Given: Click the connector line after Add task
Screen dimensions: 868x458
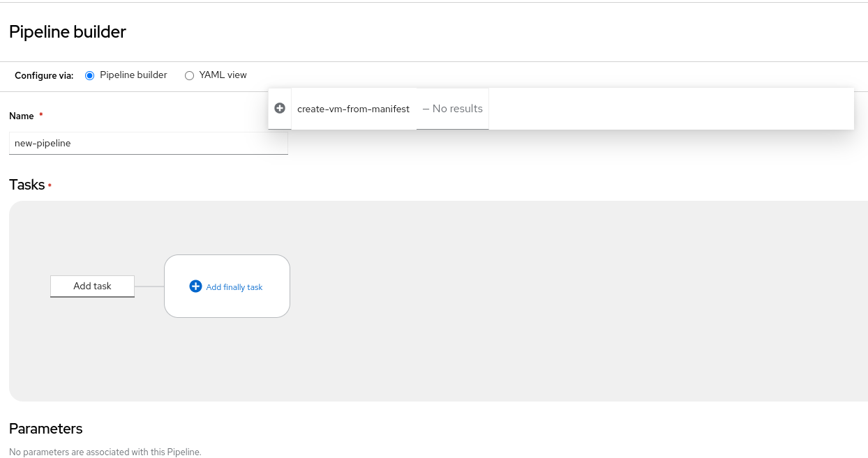Looking at the screenshot, I should (x=149, y=286).
